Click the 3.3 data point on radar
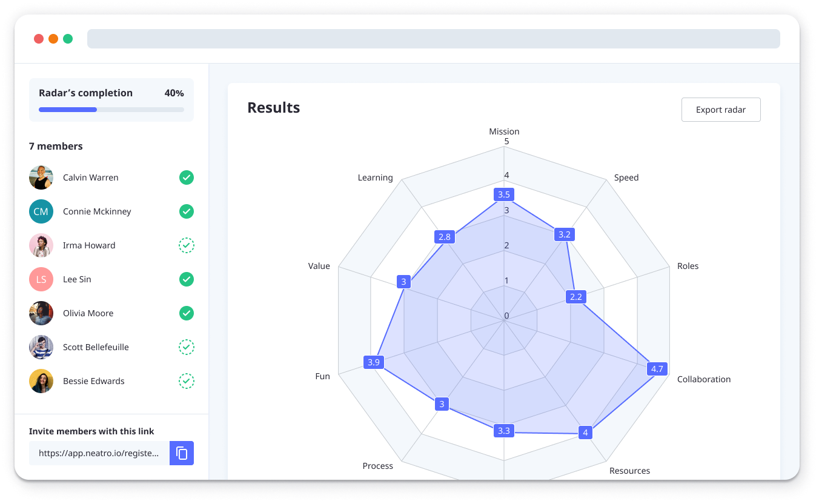The height and width of the screenshot is (504, 819). 504,431
